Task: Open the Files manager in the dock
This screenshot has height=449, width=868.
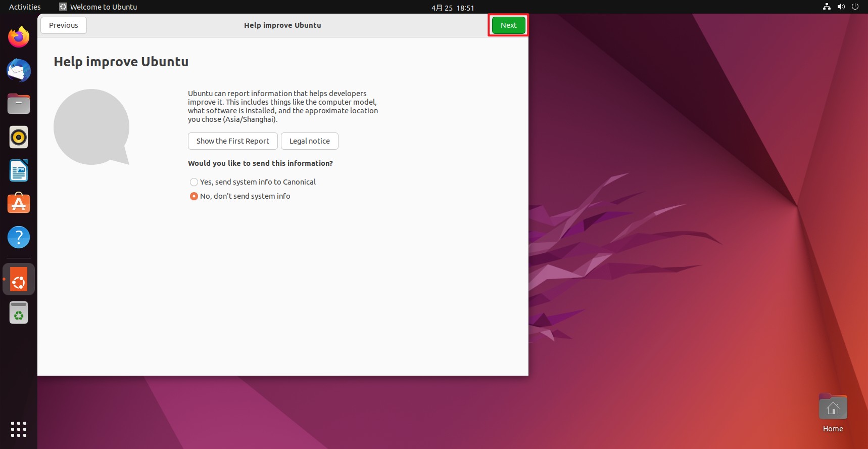Action: tap(19, 104)
